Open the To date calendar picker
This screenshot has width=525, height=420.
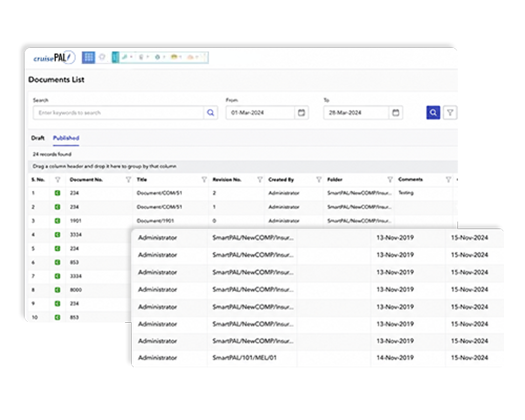tap(395, 113)
